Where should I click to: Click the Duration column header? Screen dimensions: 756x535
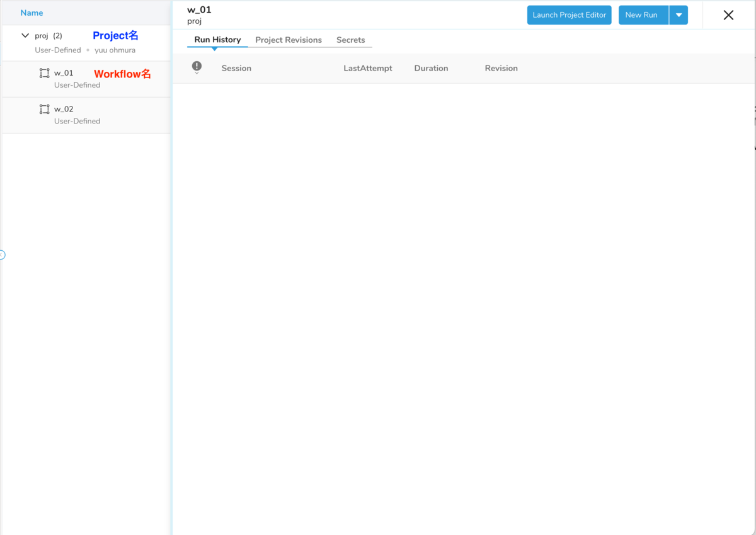(431, 68)
